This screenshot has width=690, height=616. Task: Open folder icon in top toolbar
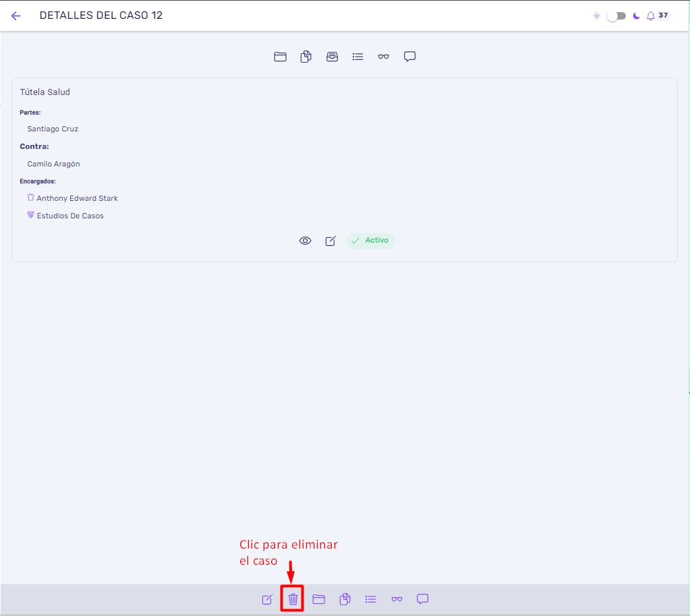280,57
